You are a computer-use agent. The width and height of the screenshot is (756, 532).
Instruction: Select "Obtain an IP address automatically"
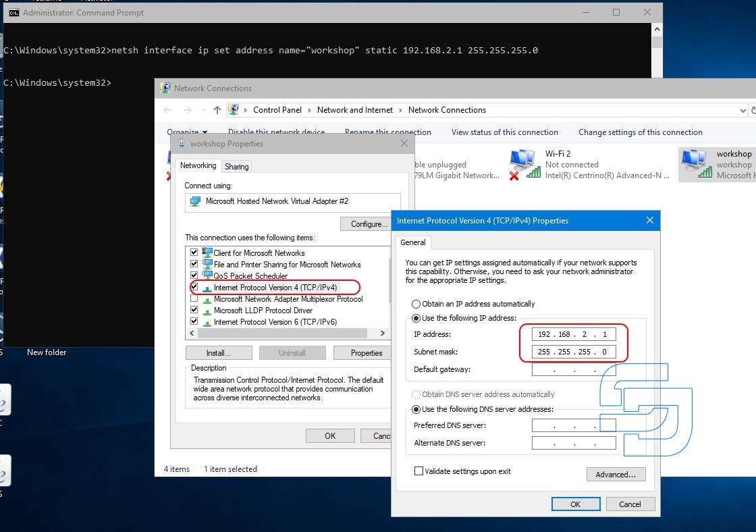coord(415,304)
